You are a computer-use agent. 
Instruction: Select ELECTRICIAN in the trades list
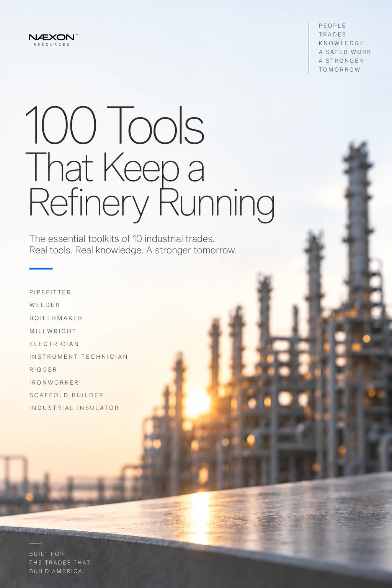tap(54, 344)
